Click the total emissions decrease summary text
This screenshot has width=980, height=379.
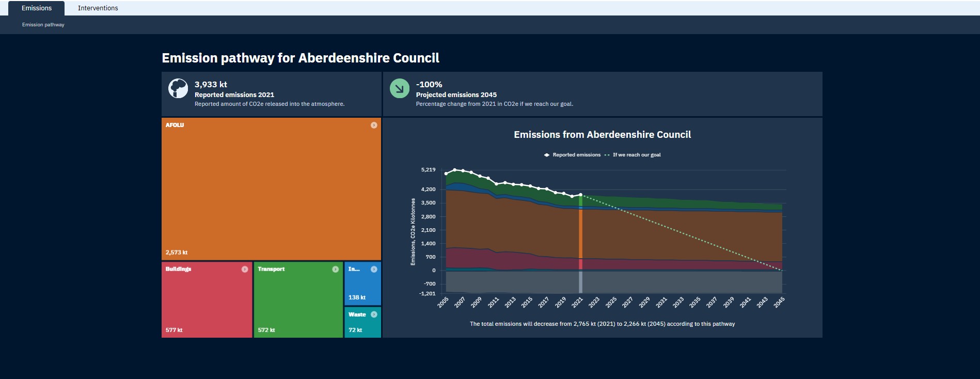602,324
